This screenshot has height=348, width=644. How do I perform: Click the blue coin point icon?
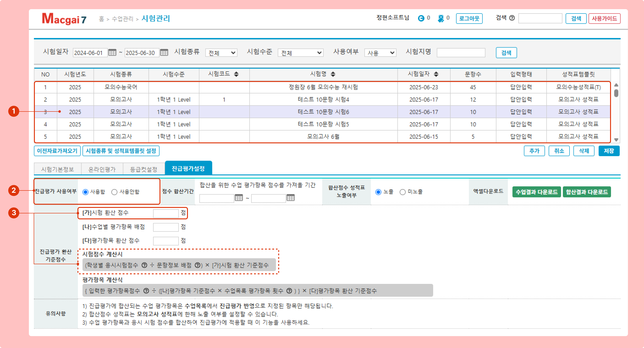[x=421, y=18]
